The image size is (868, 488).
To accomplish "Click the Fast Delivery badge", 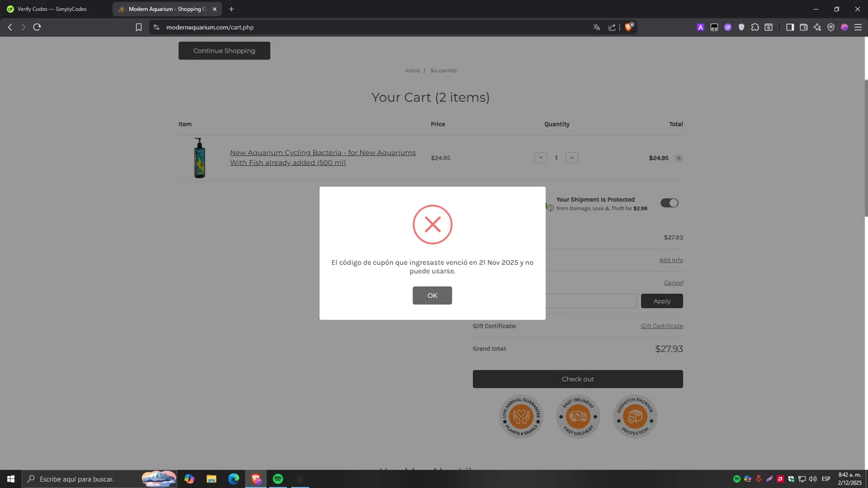I will coord(578,416).
